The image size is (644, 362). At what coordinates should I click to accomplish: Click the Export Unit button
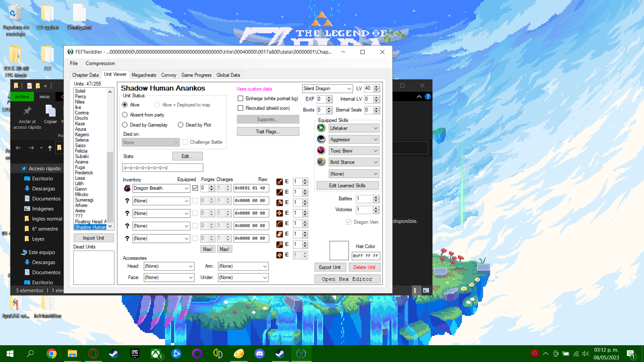coord(330,267)
